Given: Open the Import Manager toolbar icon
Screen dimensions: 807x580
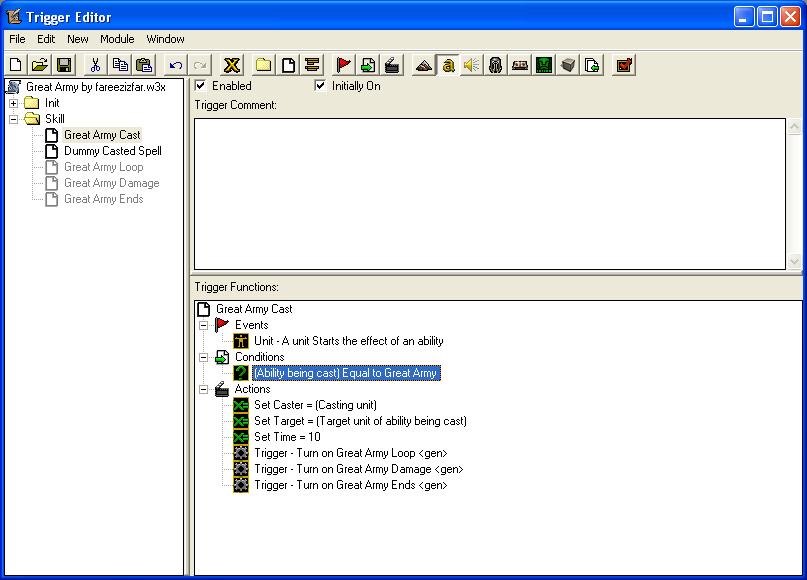Looking at the screenshot, I should tap(592, 65).
